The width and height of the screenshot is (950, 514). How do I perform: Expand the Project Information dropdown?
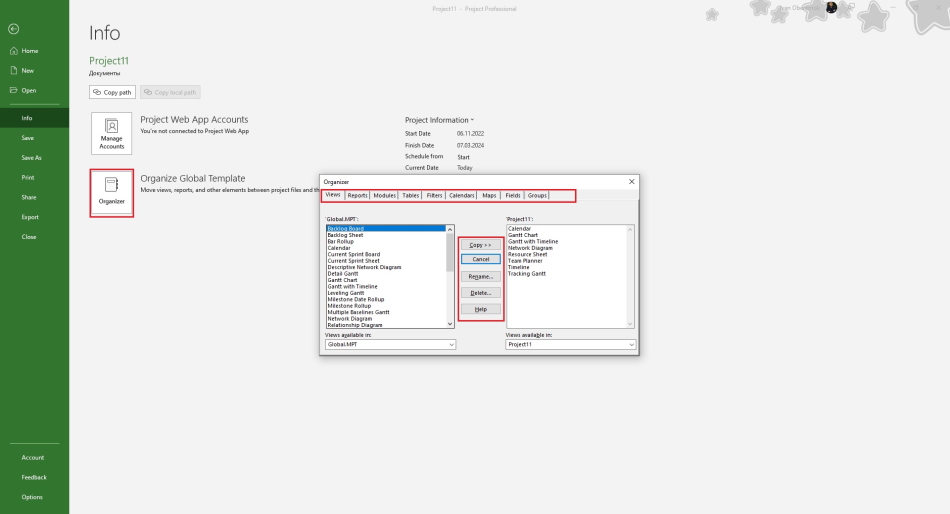439,120
